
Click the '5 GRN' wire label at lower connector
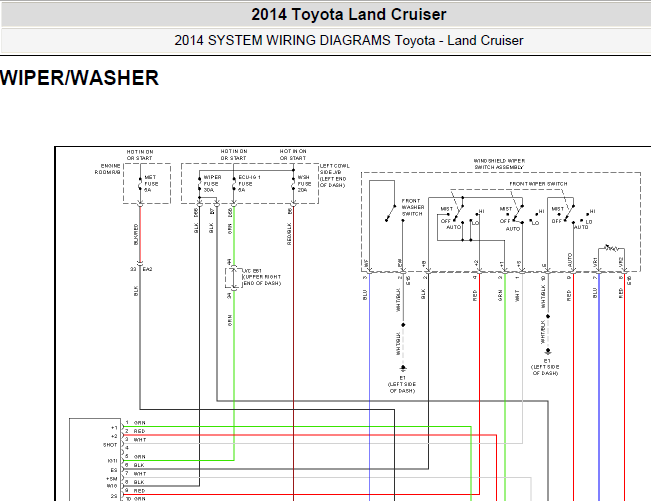coord(136,457)
